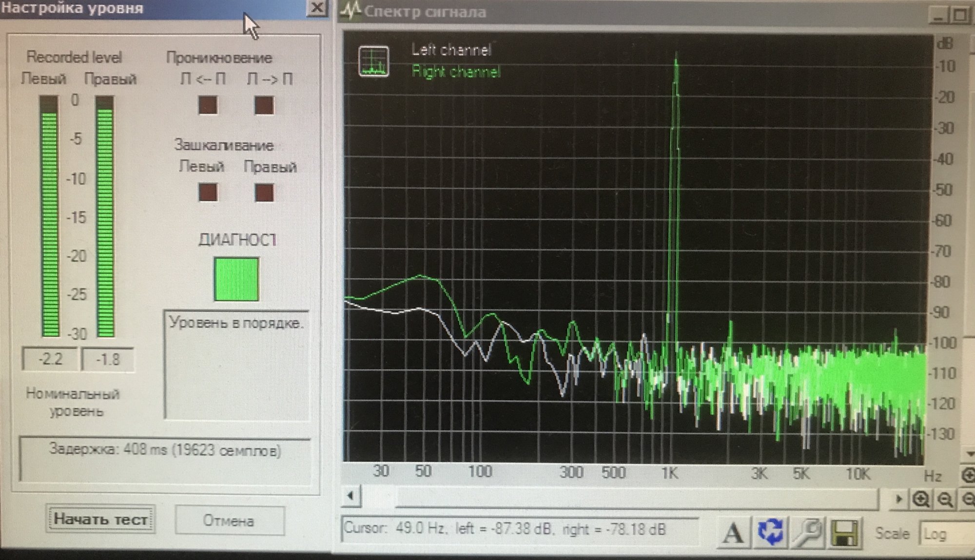Click the green ДИАГНОСТ status square
Screen dimensions: 975x560
tap(236, 279)
